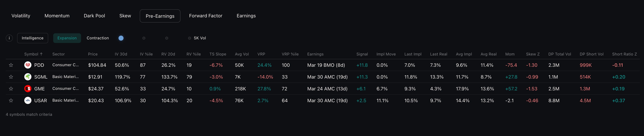Open the Intelligence button
Viewport: 644px width, 136px height.
[32, 38]
